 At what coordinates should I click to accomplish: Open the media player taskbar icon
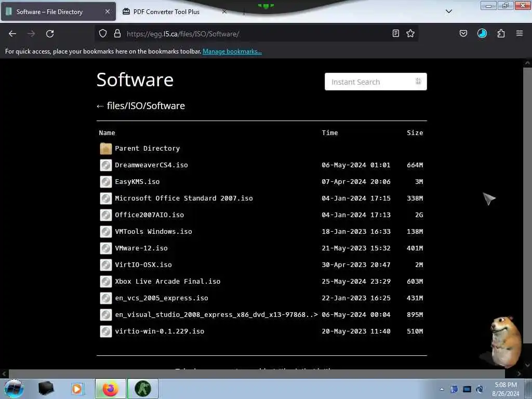[x=77, y=389]
